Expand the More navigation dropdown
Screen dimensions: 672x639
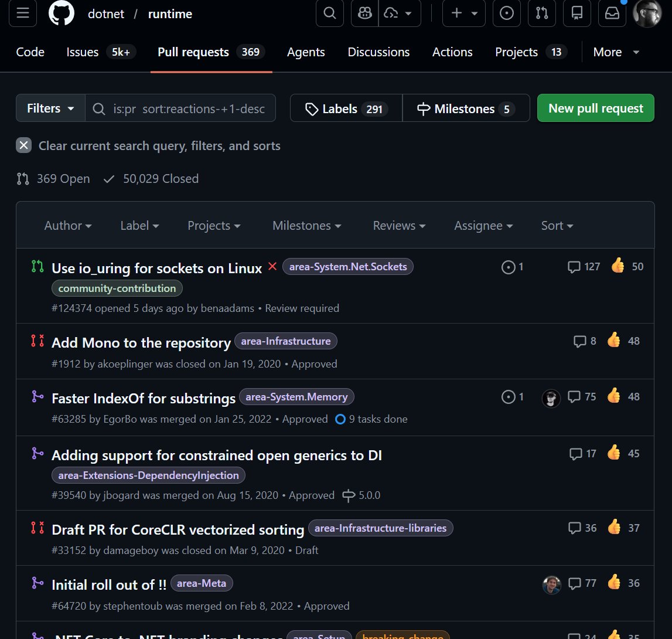pos(616,52)
